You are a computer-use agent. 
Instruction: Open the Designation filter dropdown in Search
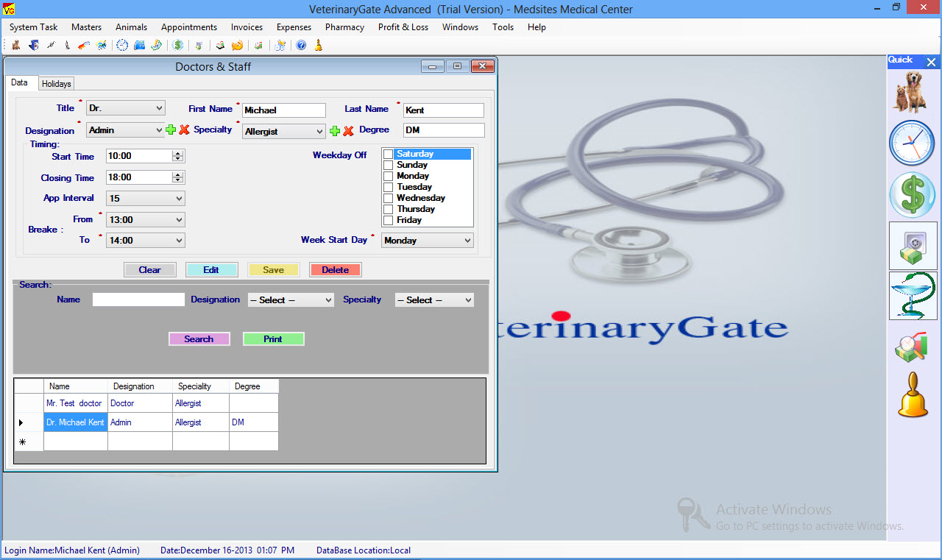point(291,300)
